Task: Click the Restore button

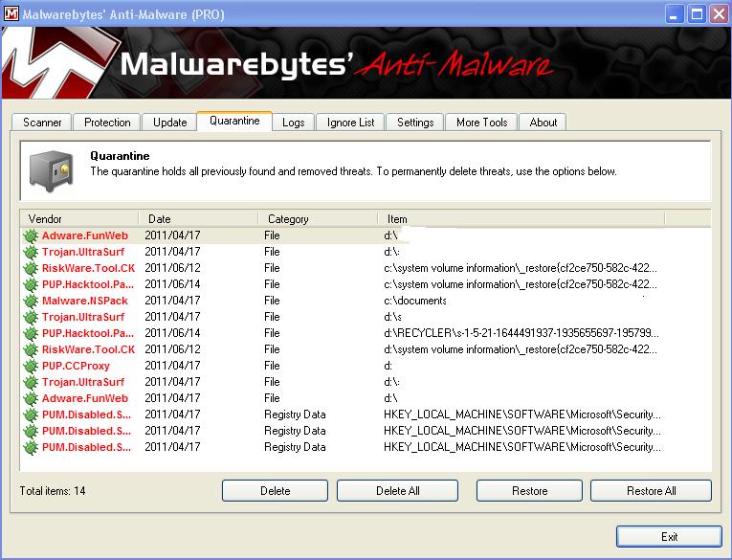Action: click(529, 491)
